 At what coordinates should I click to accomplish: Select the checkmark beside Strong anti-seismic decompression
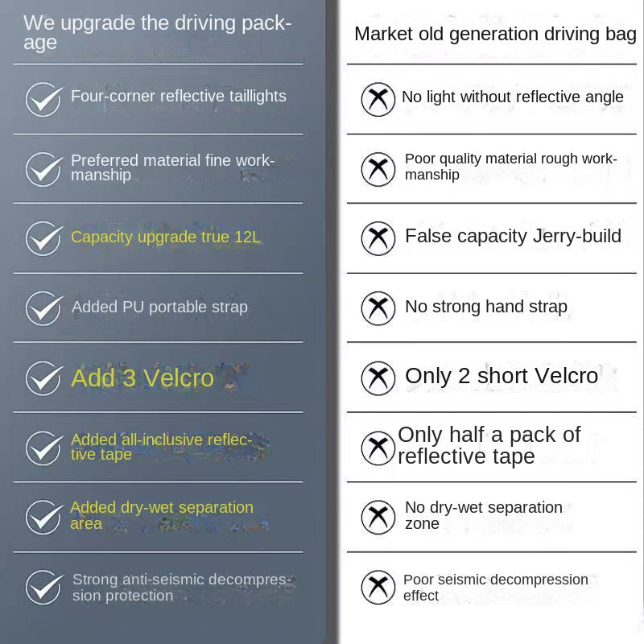pyautogui.click(x=43, y=588)
